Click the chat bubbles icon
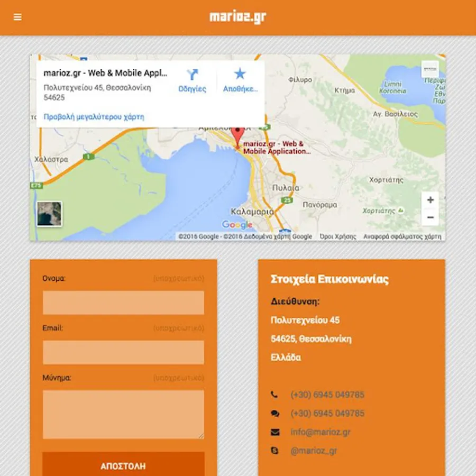The image size is (476, 476). coord(275,414)
